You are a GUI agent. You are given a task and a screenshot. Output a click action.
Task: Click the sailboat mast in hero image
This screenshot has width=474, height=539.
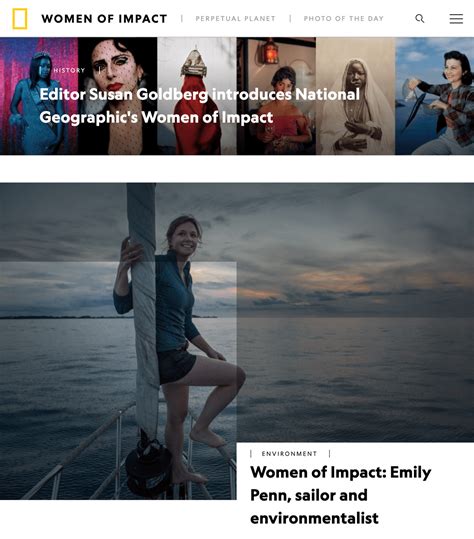point(144,309)
